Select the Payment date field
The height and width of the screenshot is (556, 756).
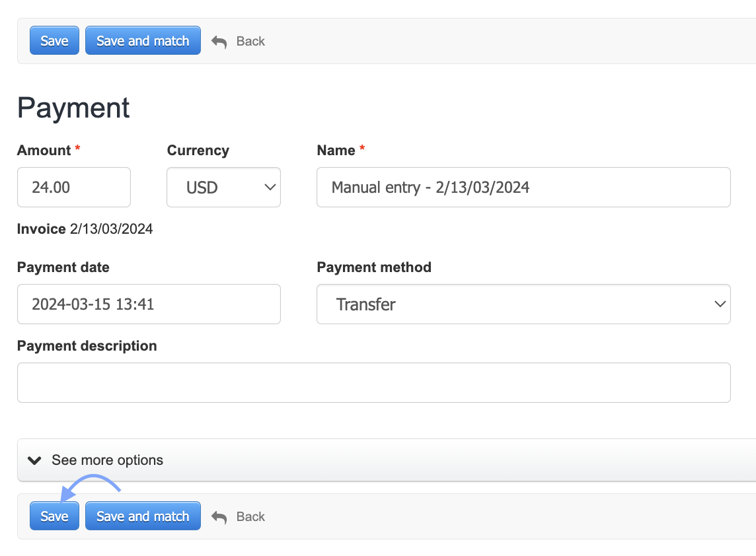[x=149, y=304]
